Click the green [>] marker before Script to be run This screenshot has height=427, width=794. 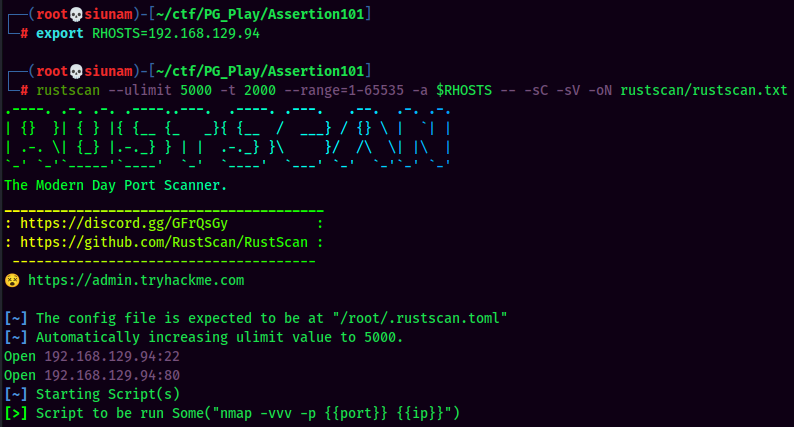(x=16, y=413)
